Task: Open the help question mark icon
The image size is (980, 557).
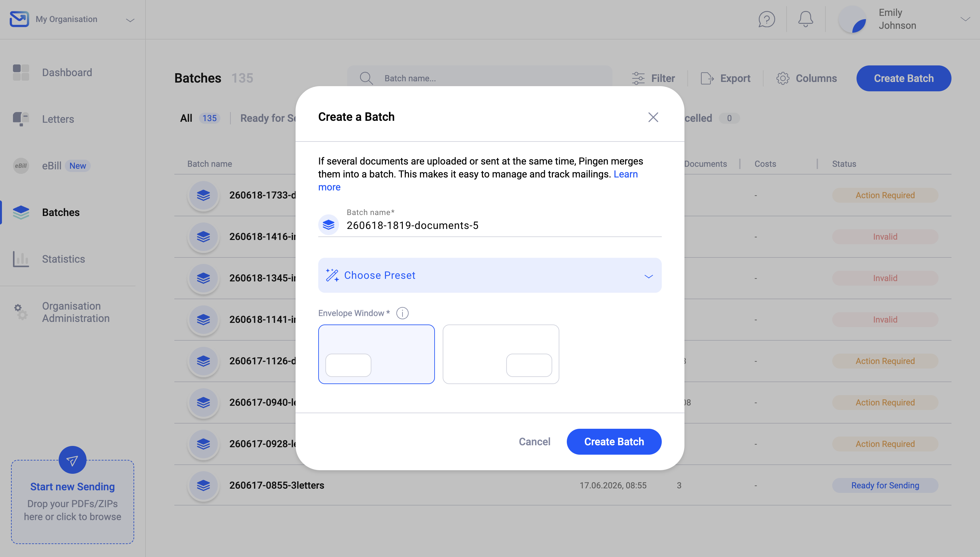Action: (x=766, y=19)
